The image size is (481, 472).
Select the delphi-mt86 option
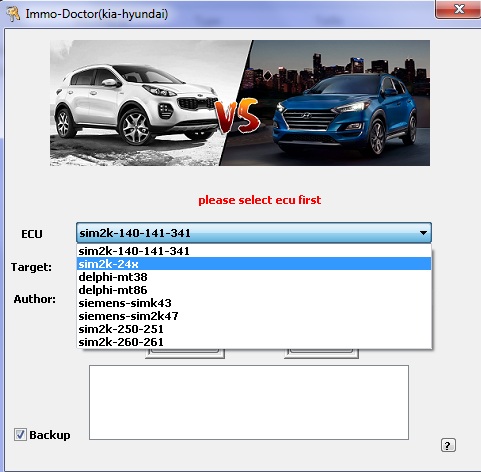tap(254, 290)
